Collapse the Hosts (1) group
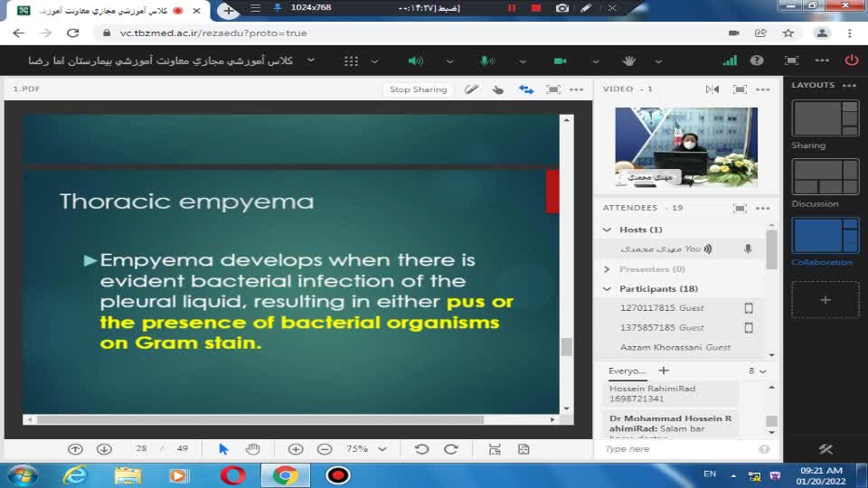This screenshot has width=868, height=488. point(608,230)
